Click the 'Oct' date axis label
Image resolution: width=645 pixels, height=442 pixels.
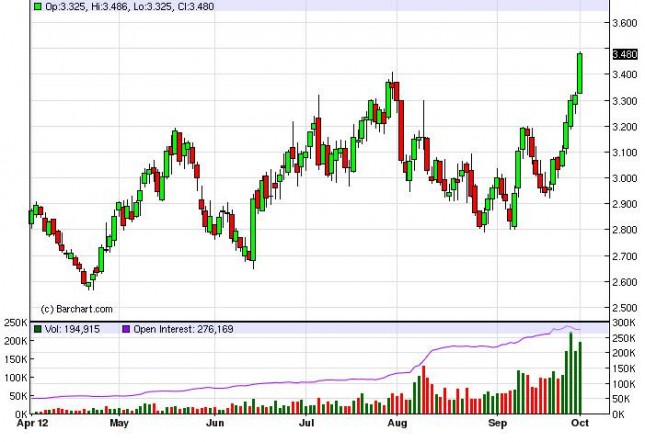pos(580,423)
